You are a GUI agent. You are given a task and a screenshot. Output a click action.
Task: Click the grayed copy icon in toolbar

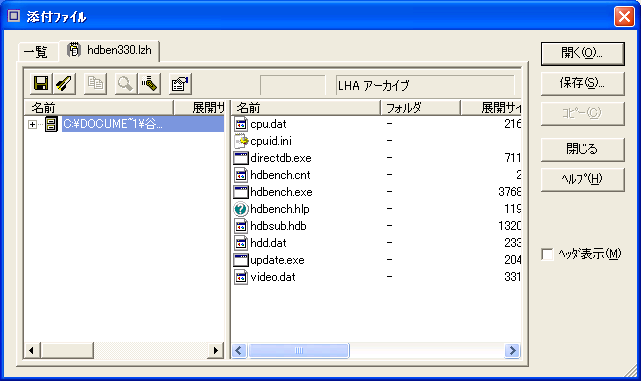(95, 84)
